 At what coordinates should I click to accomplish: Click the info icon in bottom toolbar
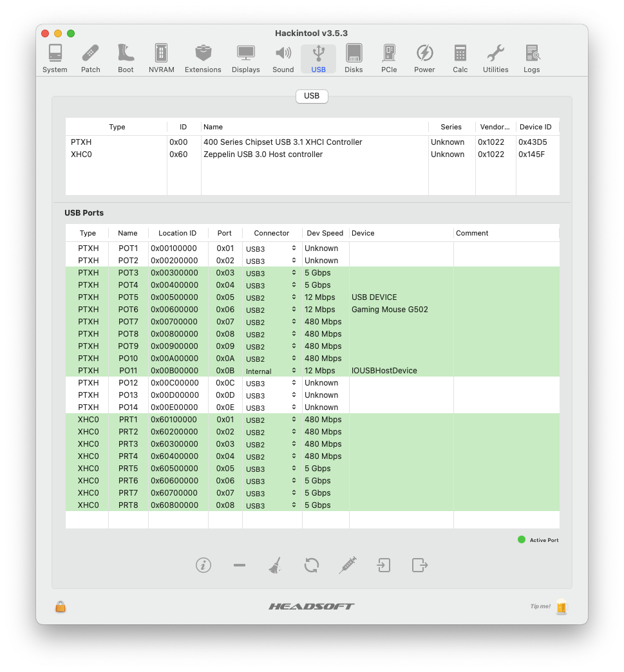coord(203,565)
